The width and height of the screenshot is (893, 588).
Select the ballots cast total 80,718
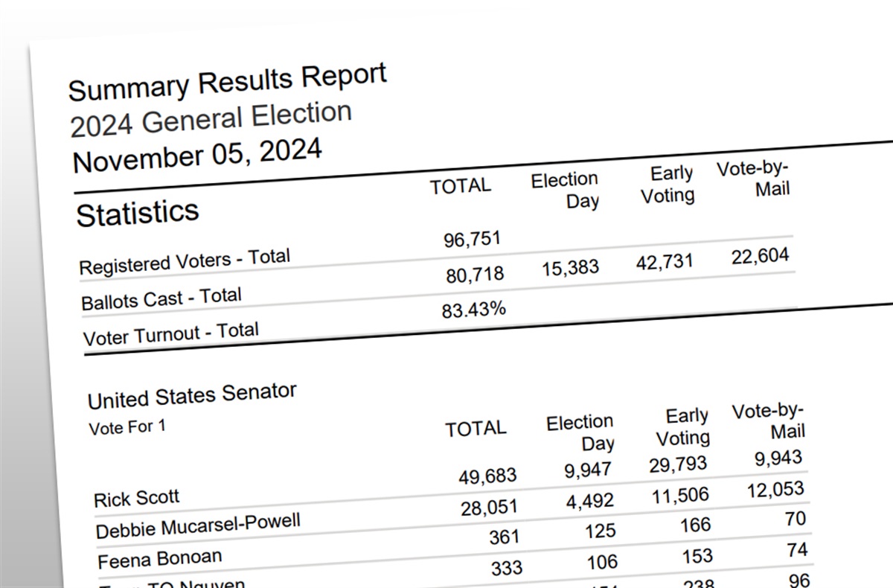coord(475,275)
